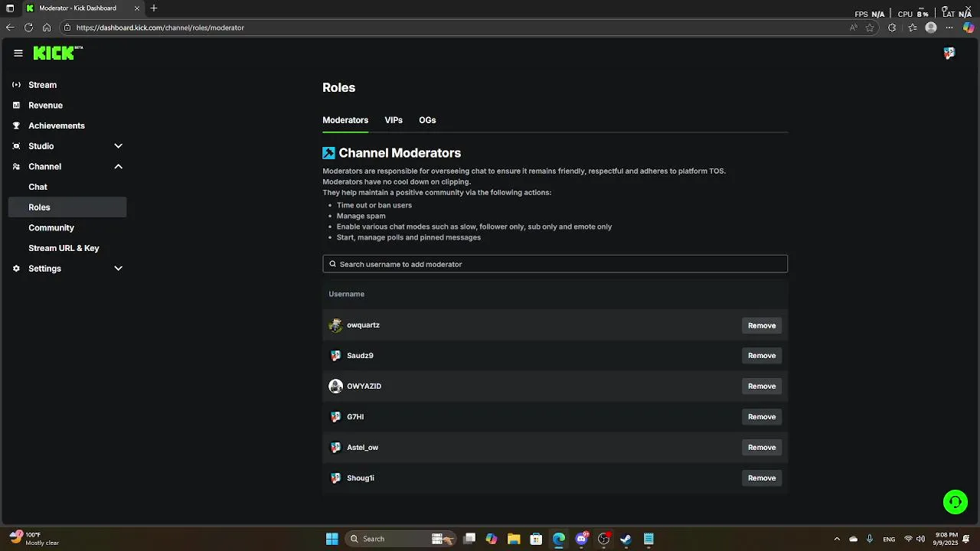The height and width of the screenshot is (551, 980).
Task: Remove Astel_ow as moderator
Action: 762,448
